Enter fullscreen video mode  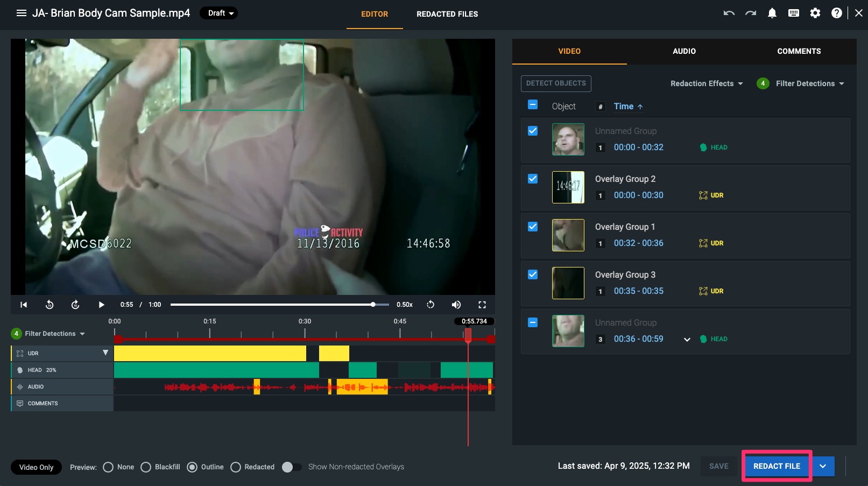(x=482, y=305)
